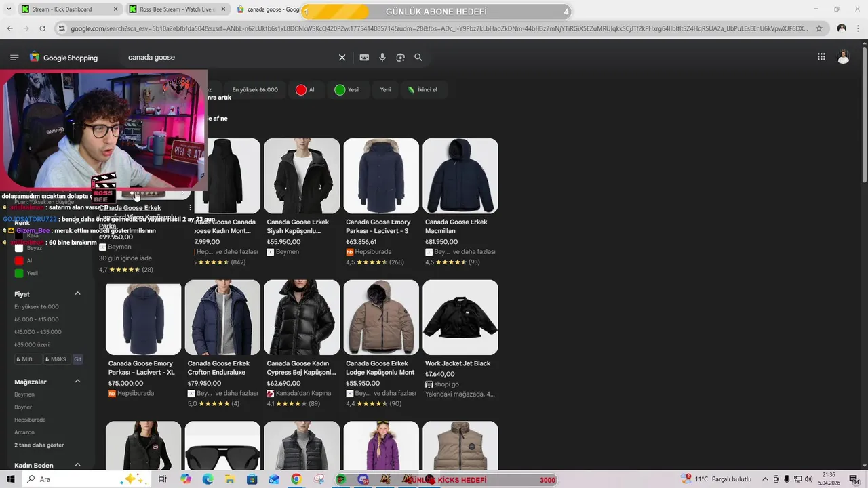Image resolution: width=868 pixels, height=488 pixels.
Task: Open the notification center icon
Action: [854, 479]
